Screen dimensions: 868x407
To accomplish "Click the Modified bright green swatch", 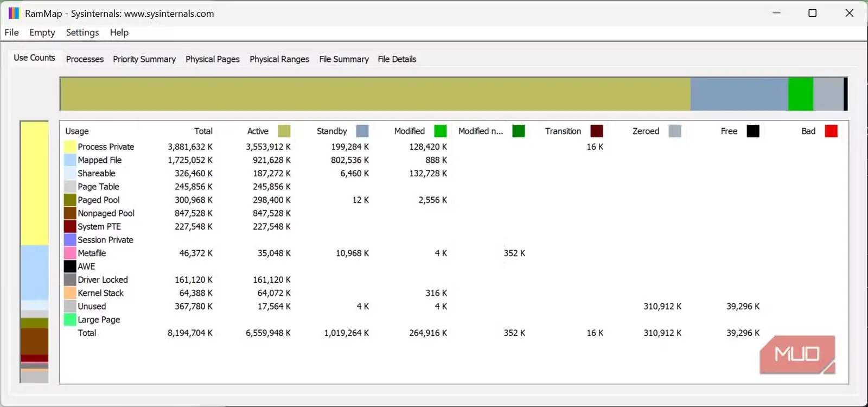I will click(x=441, y=131).
